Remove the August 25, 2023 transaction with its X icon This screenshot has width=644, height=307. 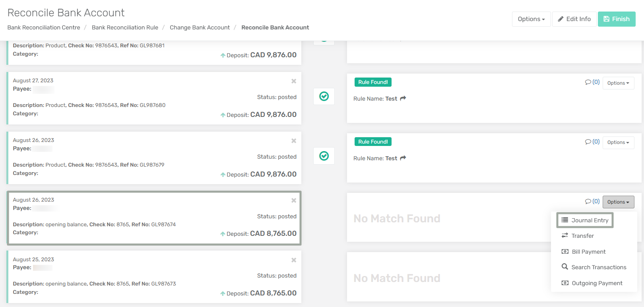pos(294,260)
